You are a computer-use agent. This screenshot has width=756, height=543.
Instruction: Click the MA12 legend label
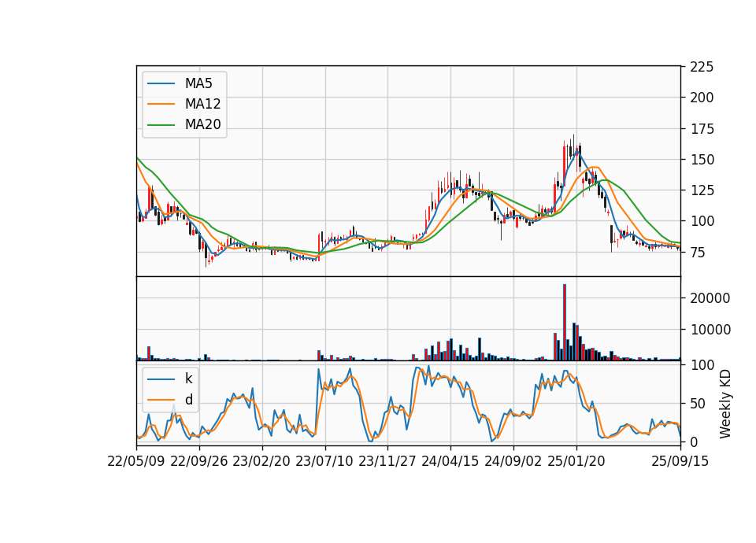point(202,104)
